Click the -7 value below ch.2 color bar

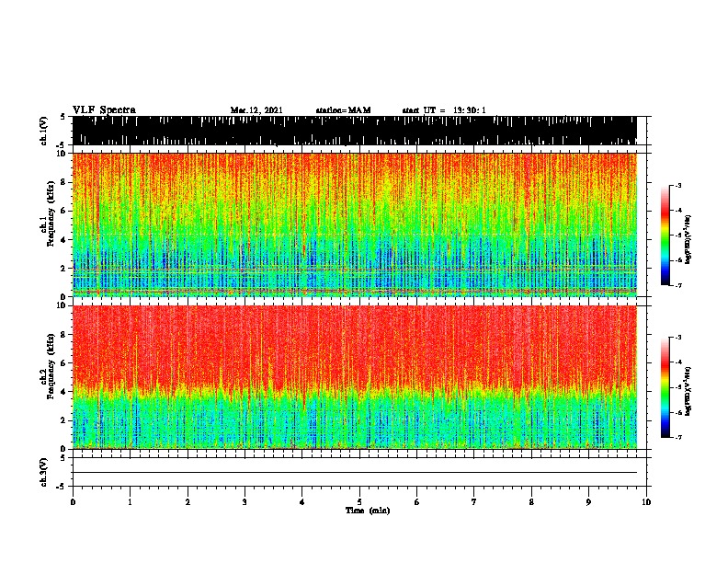coord(678,438)
